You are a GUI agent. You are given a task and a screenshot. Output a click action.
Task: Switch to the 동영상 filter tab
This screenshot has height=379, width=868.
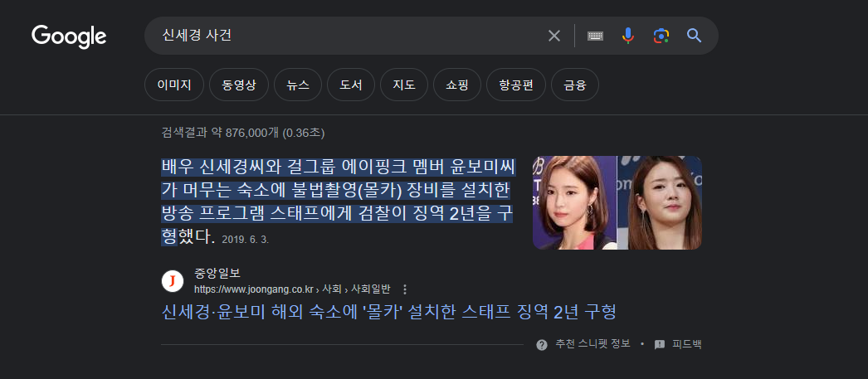click(x=239, y=85)
